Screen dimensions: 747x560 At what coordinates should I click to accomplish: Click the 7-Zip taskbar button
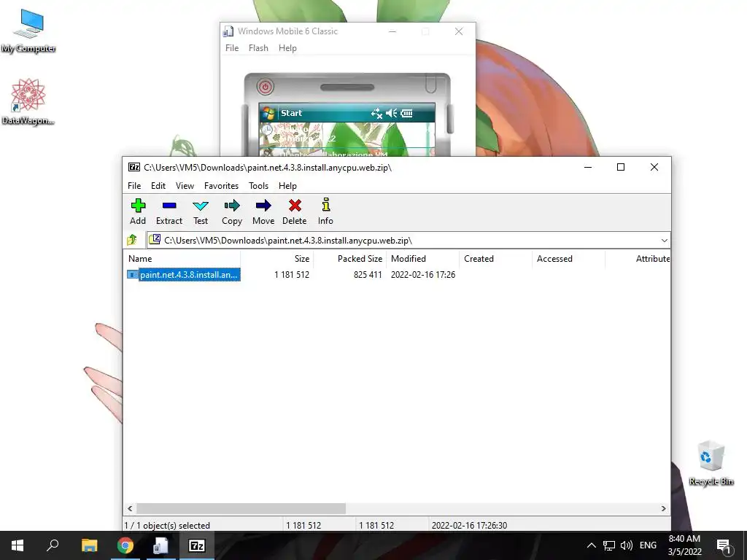point(197,545)
